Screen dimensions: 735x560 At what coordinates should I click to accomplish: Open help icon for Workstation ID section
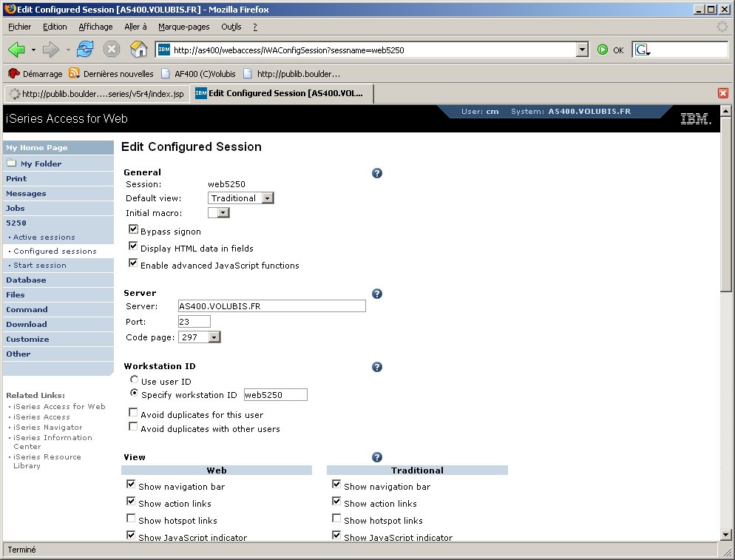(x=377, y=367)
